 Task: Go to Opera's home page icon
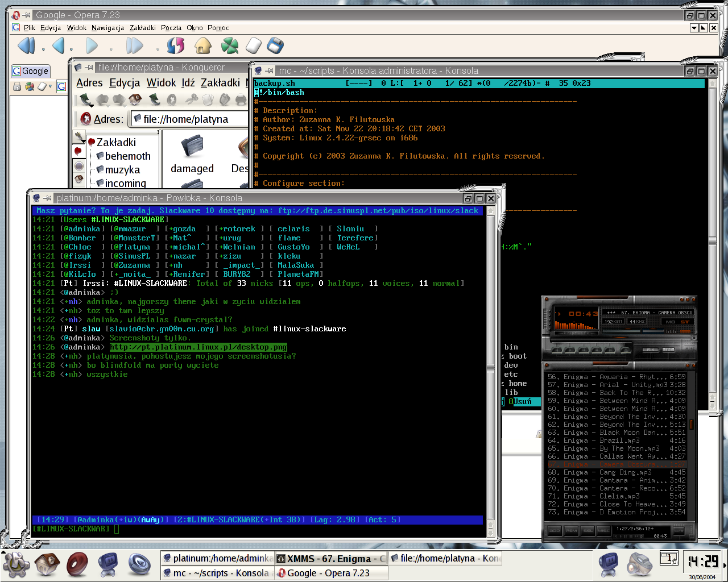click(x=202, y=45)
